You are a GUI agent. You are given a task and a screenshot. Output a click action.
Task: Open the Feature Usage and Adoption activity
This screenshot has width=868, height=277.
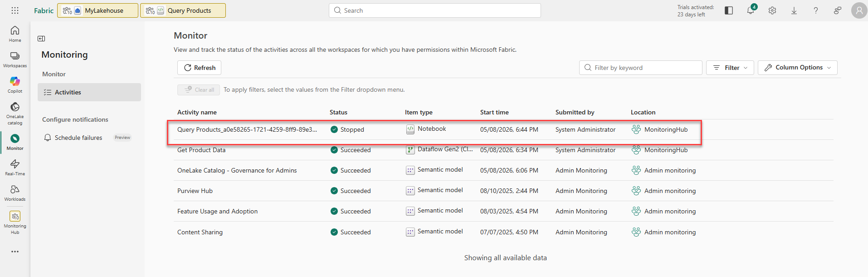click(217, 211)
